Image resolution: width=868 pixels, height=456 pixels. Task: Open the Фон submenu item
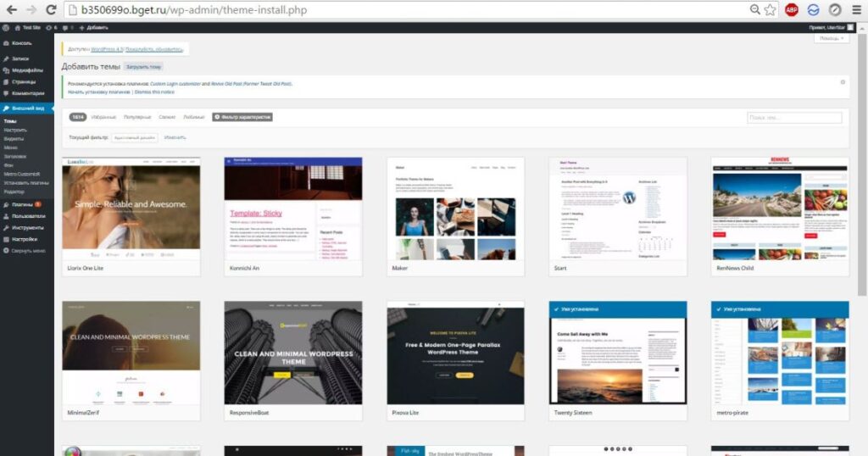[x=8, y=165]
